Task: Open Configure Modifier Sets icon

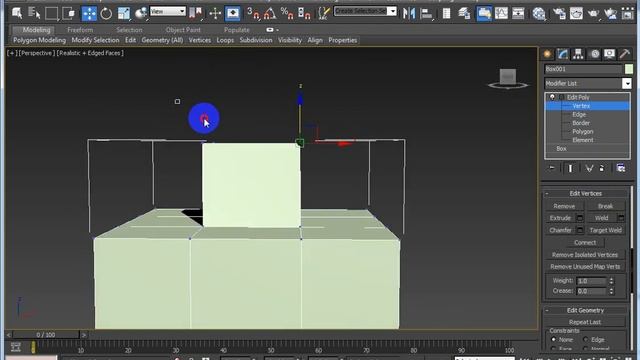Action: [x=621, y=168]
